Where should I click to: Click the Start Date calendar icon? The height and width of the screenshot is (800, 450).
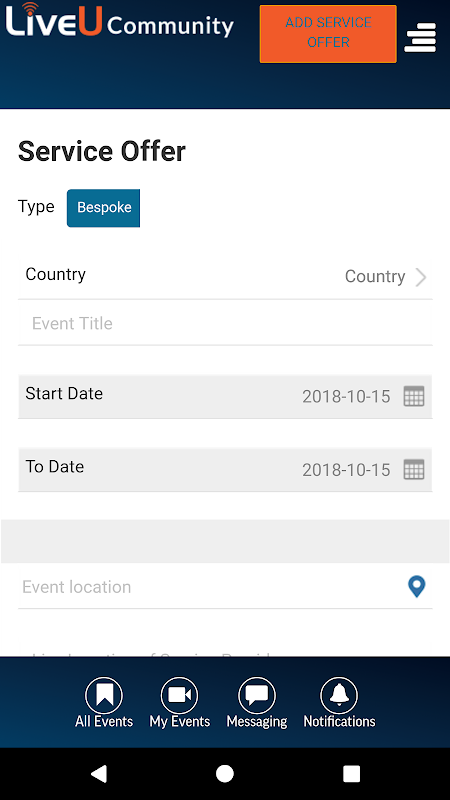click(414, 396)
